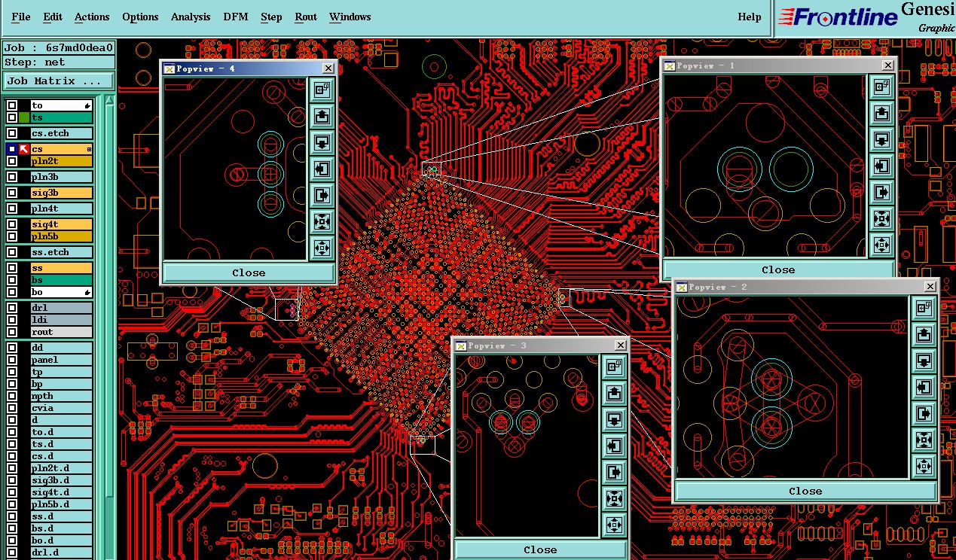The height and width of the screenshot is (560, 956).
Task: Zoom in within Popview 1
Action: coord(881,219)
